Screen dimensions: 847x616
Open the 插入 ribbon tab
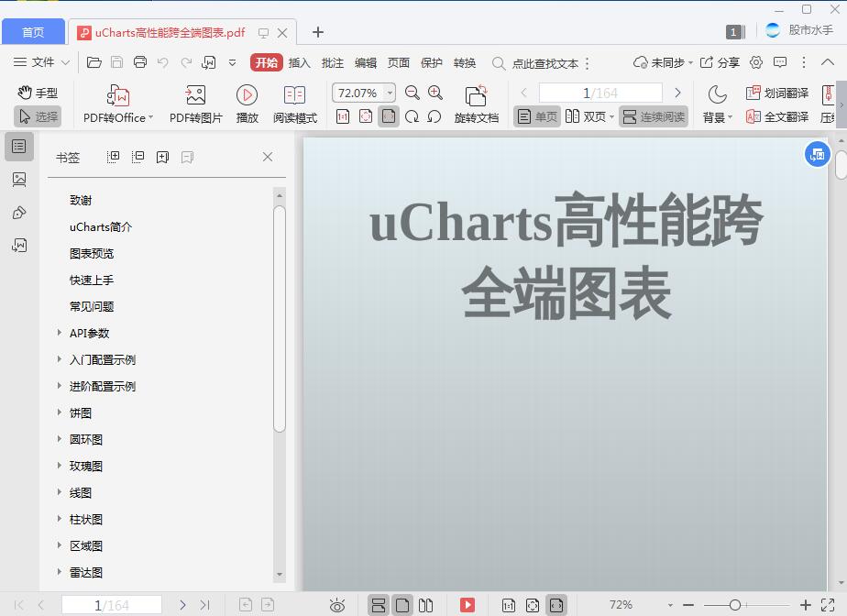click(299, 63)
